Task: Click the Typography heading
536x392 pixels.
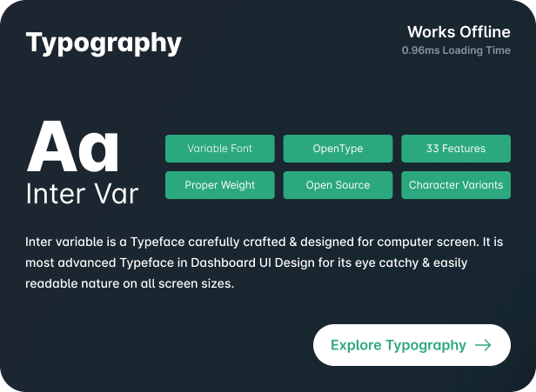Action: point(104,43)
